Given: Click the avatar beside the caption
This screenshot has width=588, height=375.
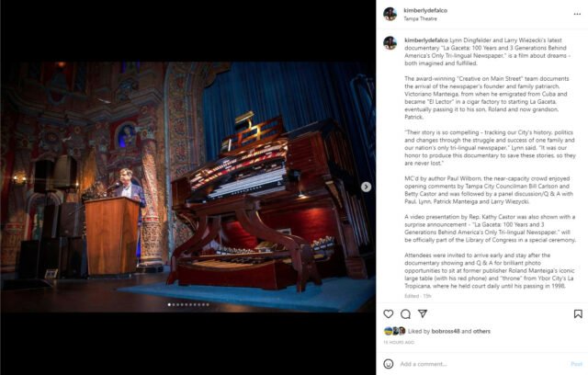Looking at the screenshot, I should [390, 43].
